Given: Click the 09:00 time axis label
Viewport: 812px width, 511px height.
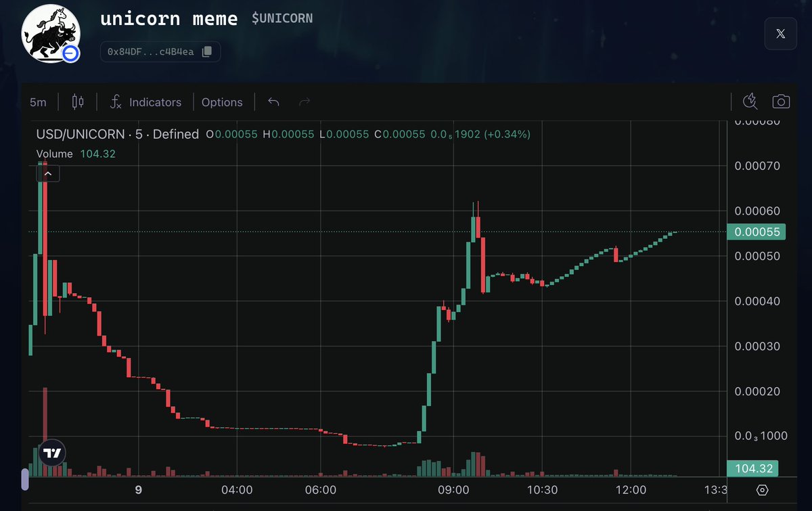Looking at the screenshot, I should click(453, 490).
